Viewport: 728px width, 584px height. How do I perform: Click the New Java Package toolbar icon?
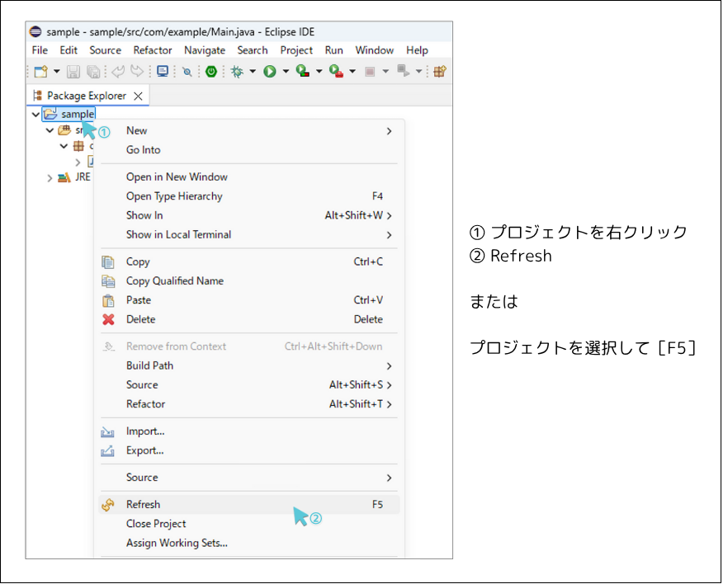[440, 72]
